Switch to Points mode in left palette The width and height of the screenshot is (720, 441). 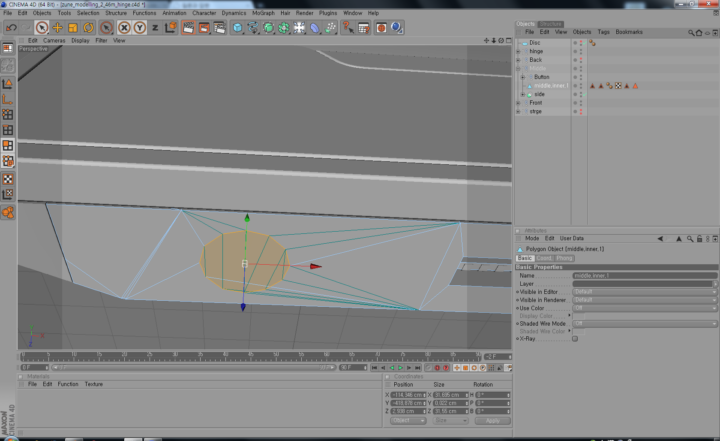8,115
